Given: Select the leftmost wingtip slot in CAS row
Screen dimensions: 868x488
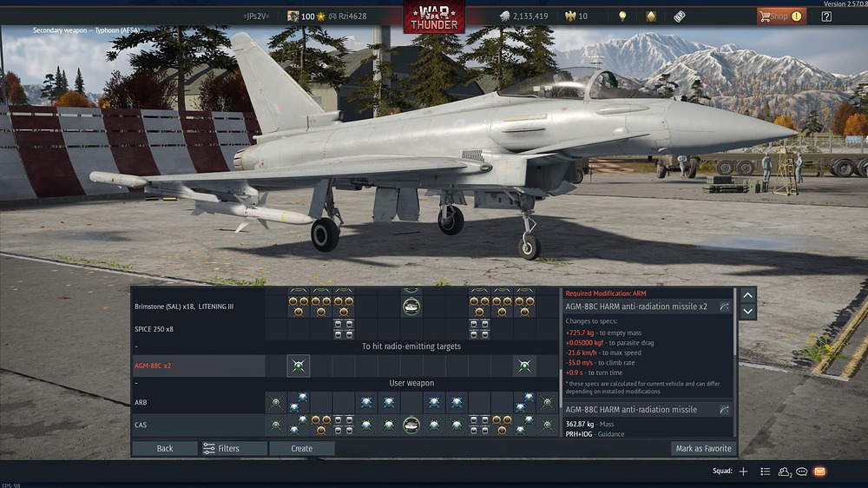Looking at the screenshot, I should [x=276, y=425].
